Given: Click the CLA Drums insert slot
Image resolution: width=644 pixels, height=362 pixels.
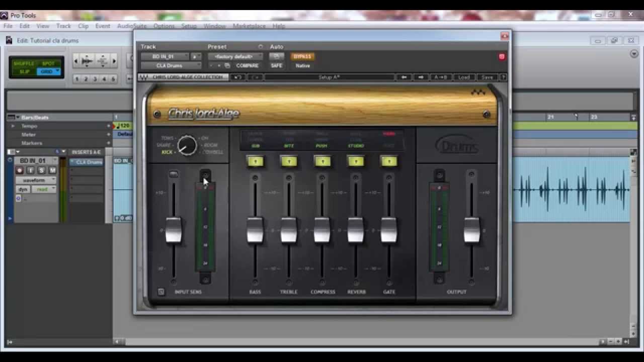Looking at the screenshot, I should tap(87, 162).
